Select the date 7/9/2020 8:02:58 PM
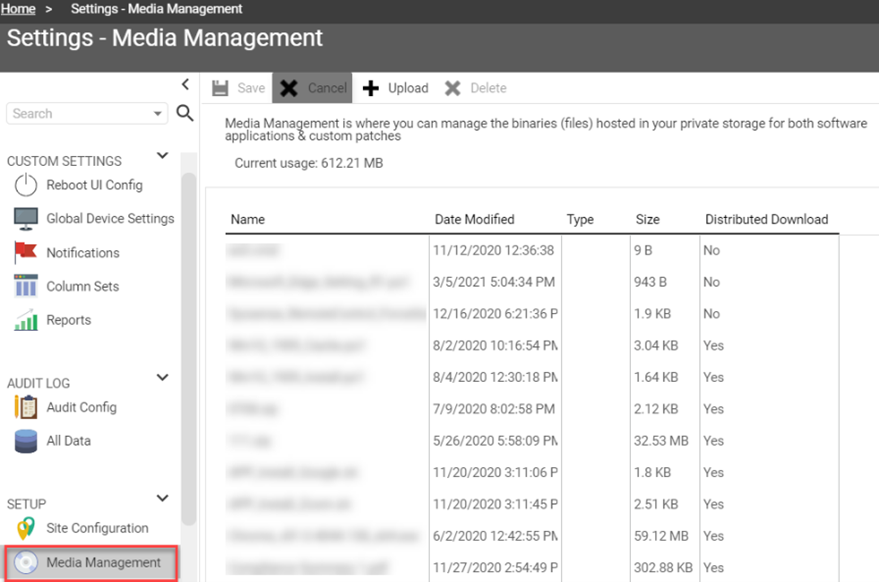 494,409
